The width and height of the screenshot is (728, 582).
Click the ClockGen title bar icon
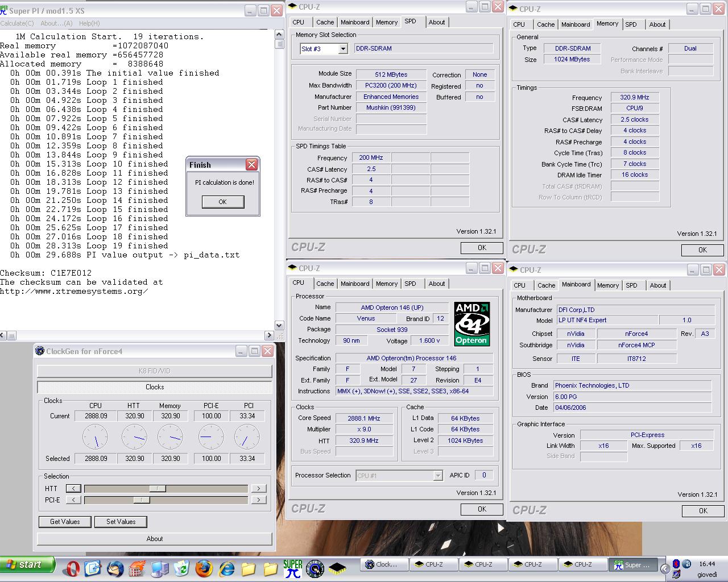tap(40, 351)
